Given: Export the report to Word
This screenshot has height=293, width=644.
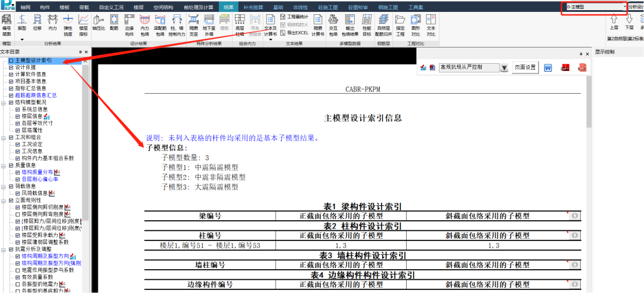Looking at the screenshot, I should pyautogui.click(x=547, y=68).
